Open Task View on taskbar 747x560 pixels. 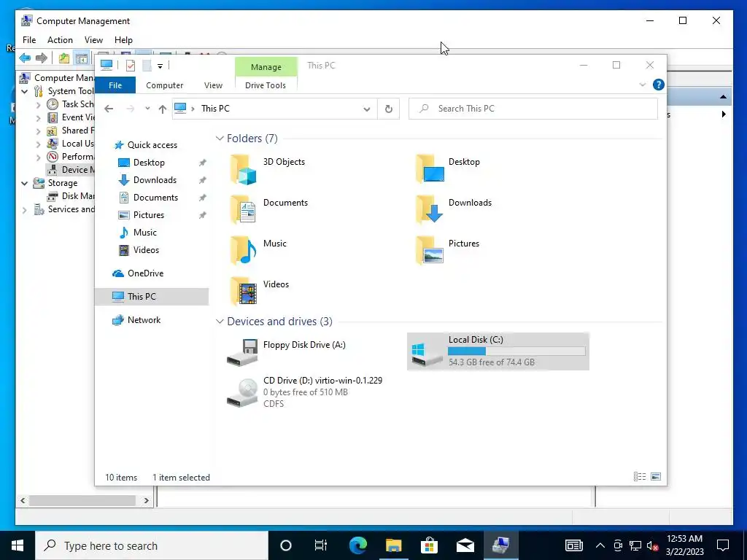tap(321, 545)
